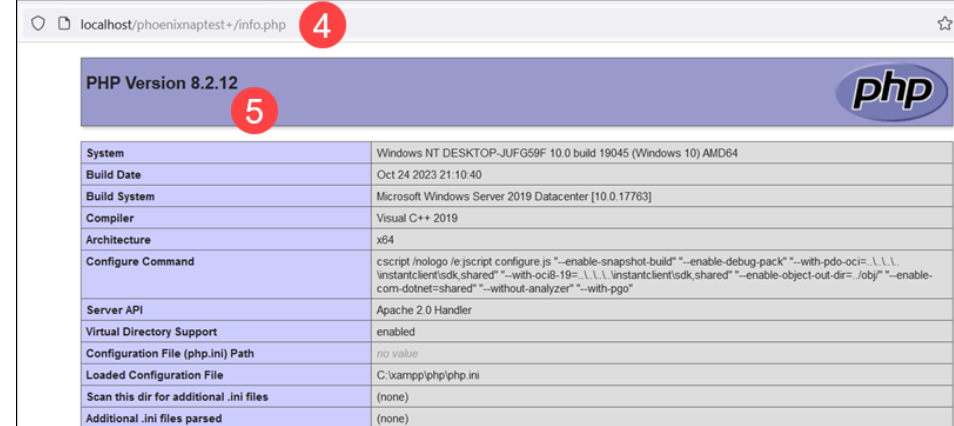The height and width of the screenshot is (426, 954).
Task: Click the 'Virtual Directory Support' row label
Action: tap(151, 332)
